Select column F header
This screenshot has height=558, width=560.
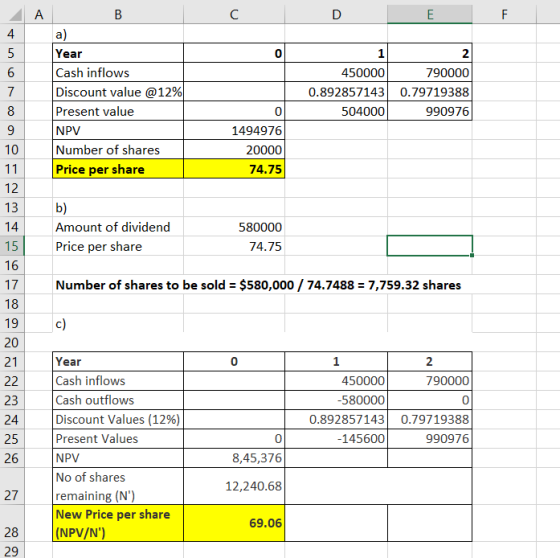point(504,15)
